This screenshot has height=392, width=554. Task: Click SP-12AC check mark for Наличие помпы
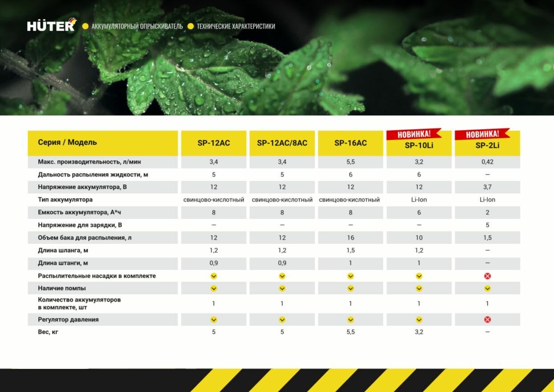point(214,288)
